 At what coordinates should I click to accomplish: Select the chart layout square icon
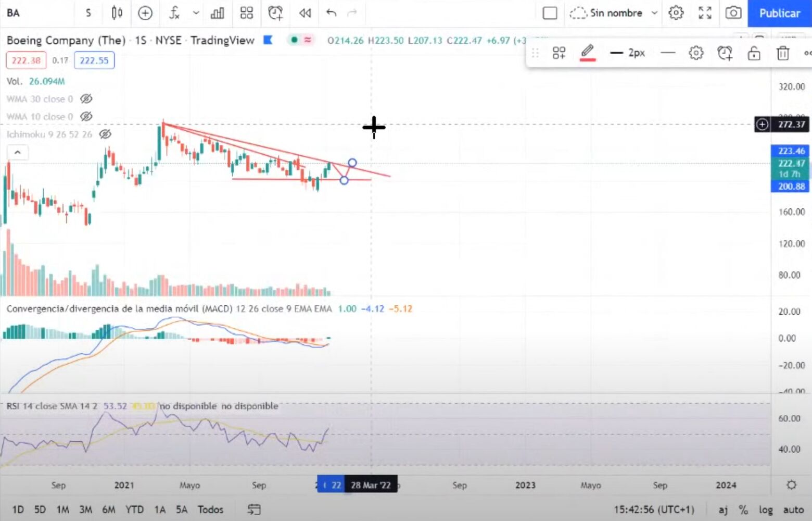pyautogui.click(x=550, y=13)
